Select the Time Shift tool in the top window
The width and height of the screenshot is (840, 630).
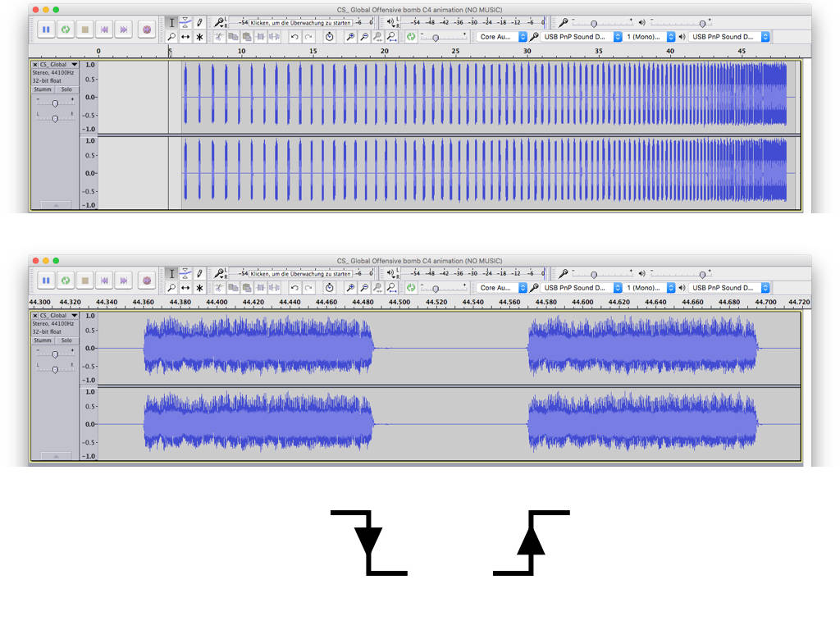click(185, 37)
